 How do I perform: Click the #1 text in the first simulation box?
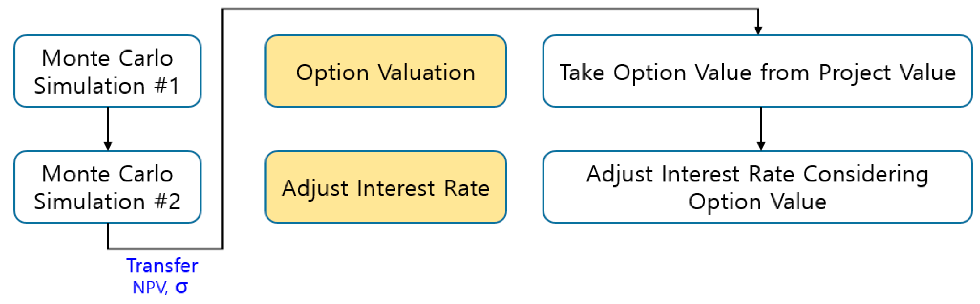167,85
